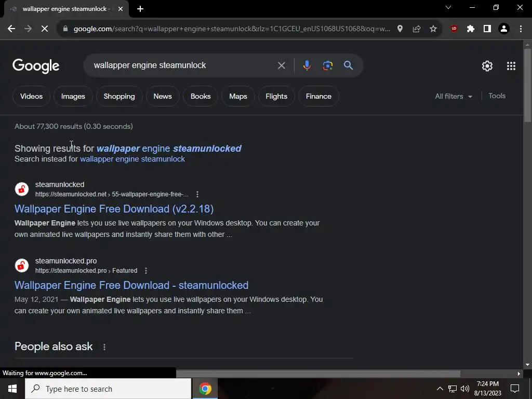
Task: Switch to the Videos filter
Action: coord(31,96)
